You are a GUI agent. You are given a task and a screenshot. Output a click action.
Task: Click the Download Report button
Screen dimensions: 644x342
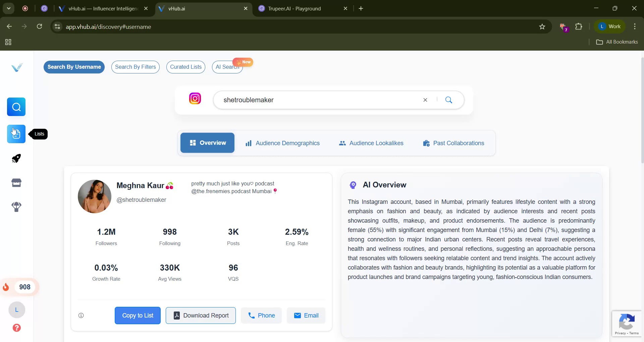201,315
